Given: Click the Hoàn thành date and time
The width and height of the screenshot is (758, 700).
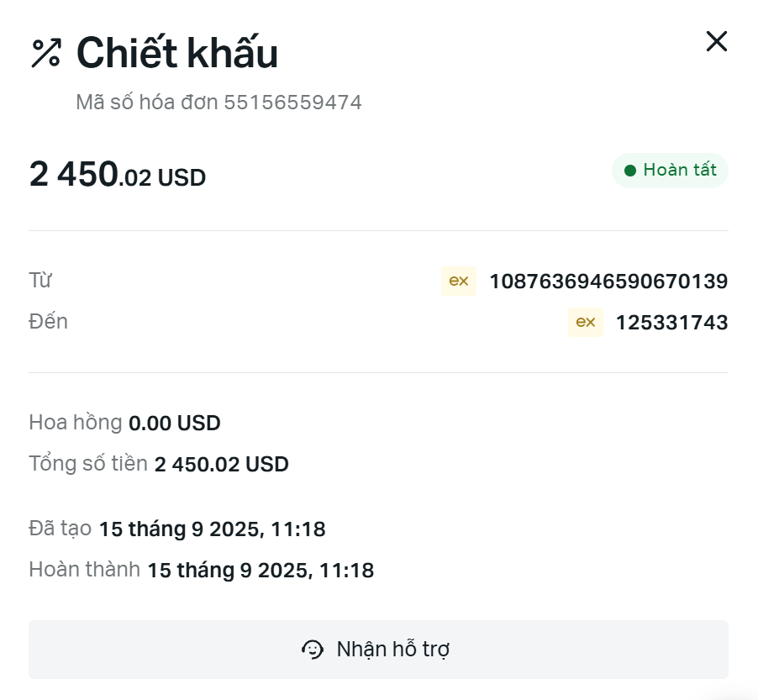Looking at the screenshot, I should tap(261, 571).
